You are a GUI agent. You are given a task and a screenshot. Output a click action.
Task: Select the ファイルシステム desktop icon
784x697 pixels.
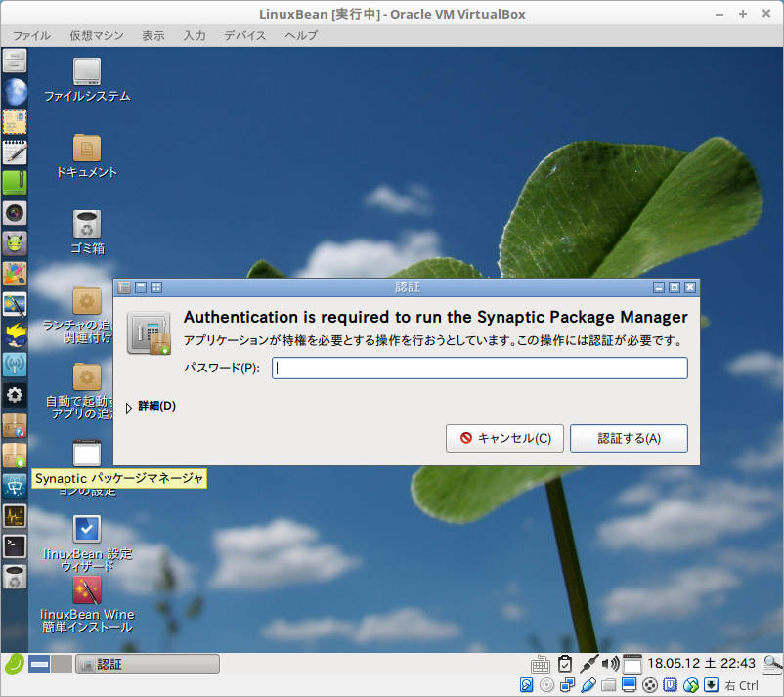click(87, 80)
